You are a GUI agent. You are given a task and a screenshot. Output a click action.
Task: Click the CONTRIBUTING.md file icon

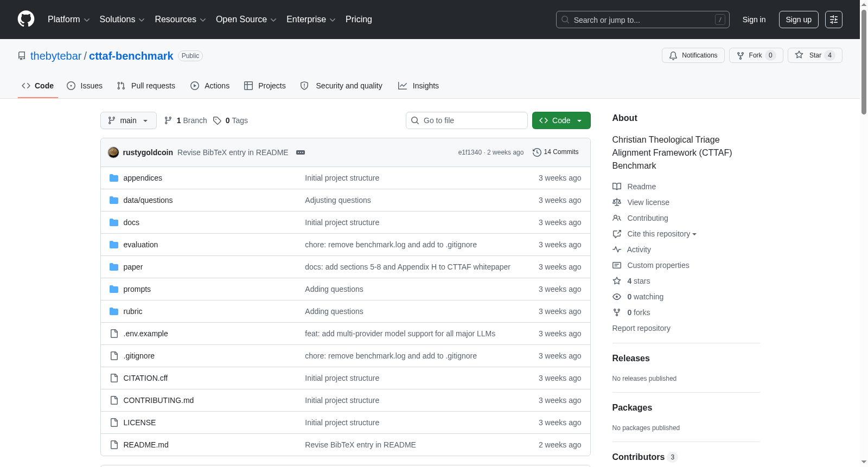click(x=114, y=400)
